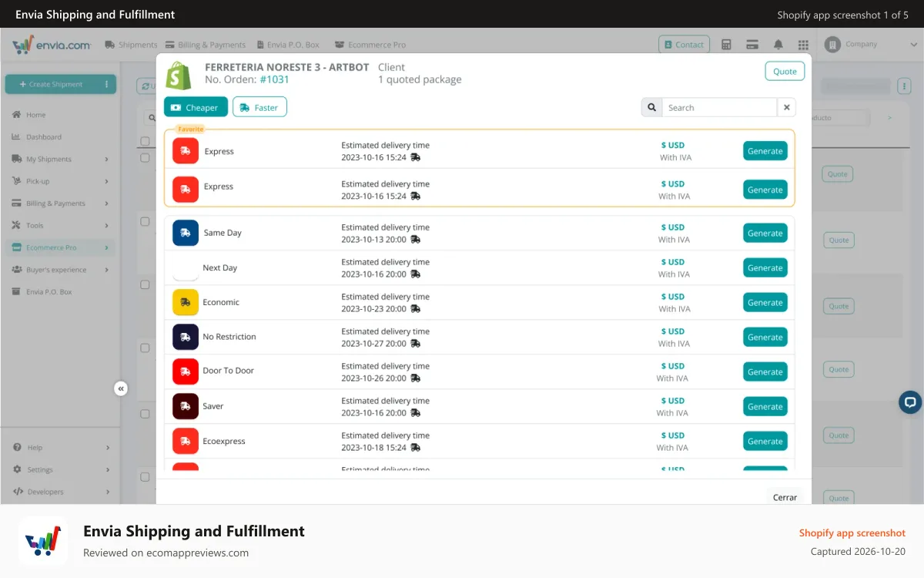The image size is (924, 578).
Task: Open order number #1031 link
Action: point(274,79)
